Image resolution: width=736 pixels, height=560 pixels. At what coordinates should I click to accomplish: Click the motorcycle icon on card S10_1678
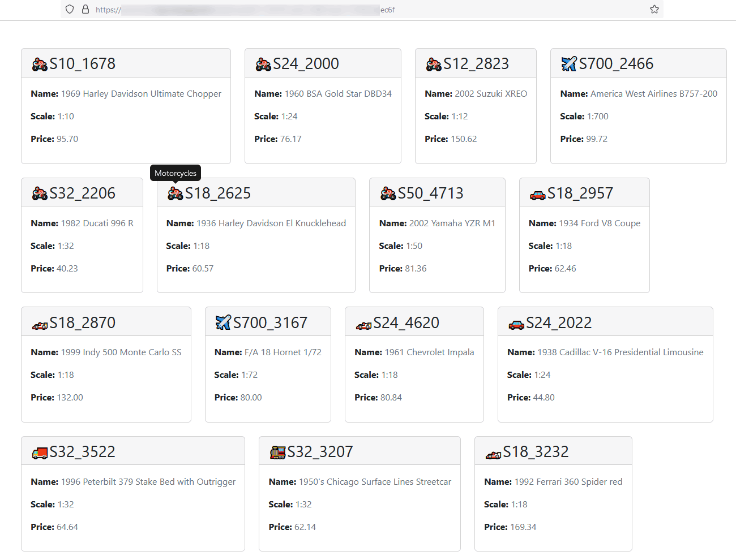pyautogui.click(x=39, y=64)
